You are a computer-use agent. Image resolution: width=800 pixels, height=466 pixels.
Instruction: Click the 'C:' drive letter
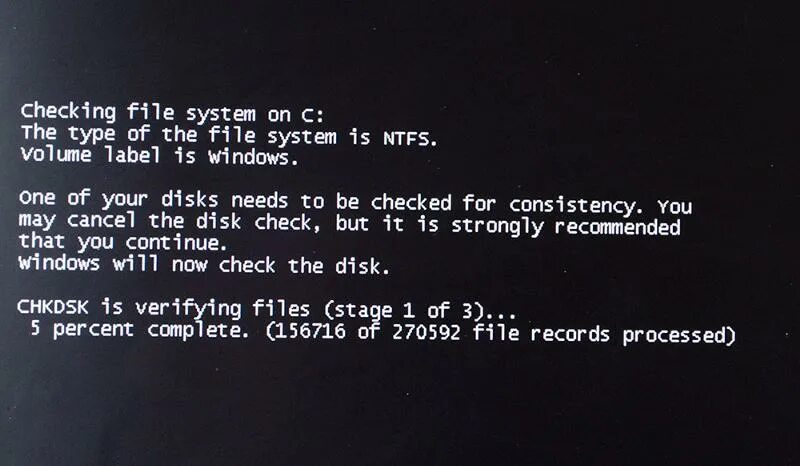point(312,116)
